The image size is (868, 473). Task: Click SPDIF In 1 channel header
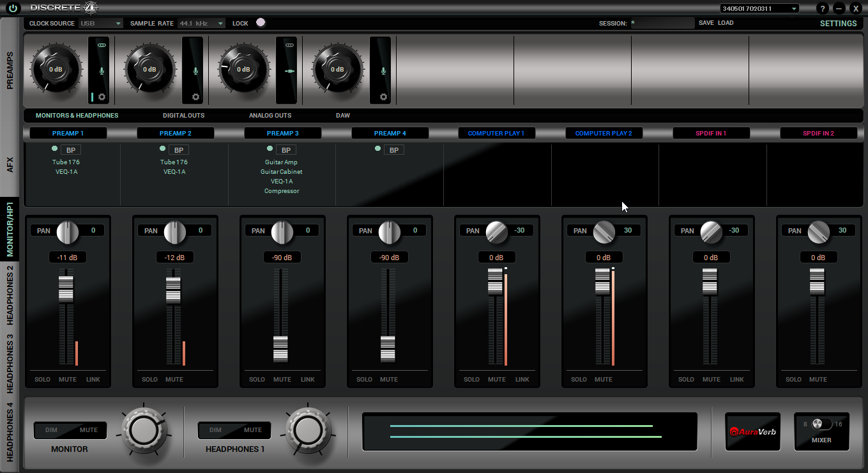coord(712,134)
